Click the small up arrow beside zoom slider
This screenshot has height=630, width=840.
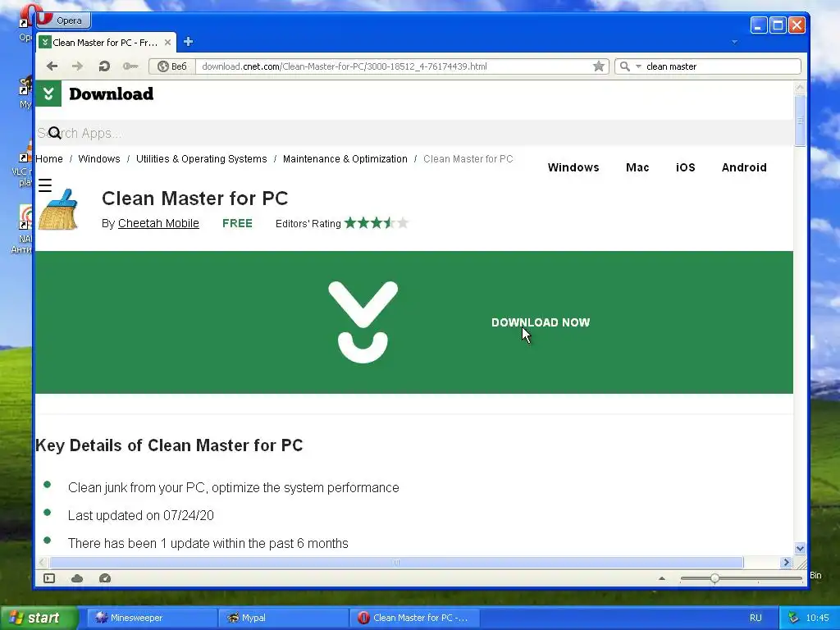pyautogui.click(x=662, y=578)
